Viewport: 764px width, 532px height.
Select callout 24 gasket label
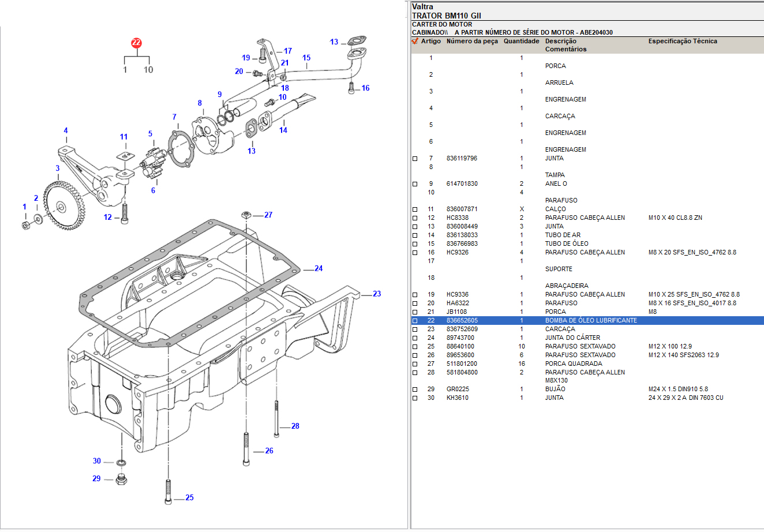tap(319, 268)
